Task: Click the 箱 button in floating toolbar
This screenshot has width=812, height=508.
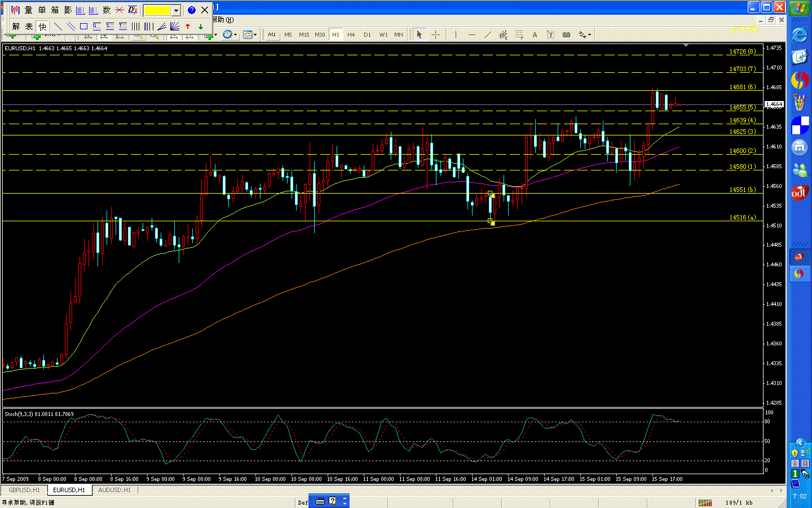Action: (x=55, y=10)
